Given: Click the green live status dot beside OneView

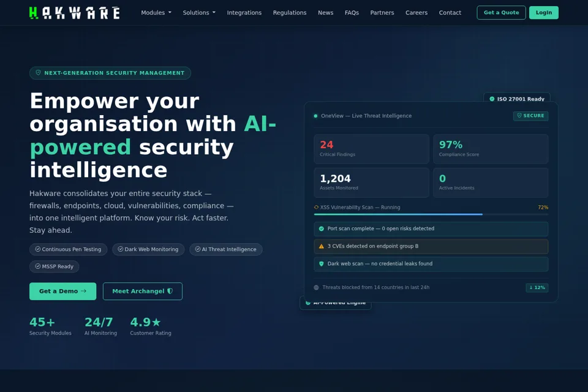Looking at the screenshot, I should coord(316,116).
